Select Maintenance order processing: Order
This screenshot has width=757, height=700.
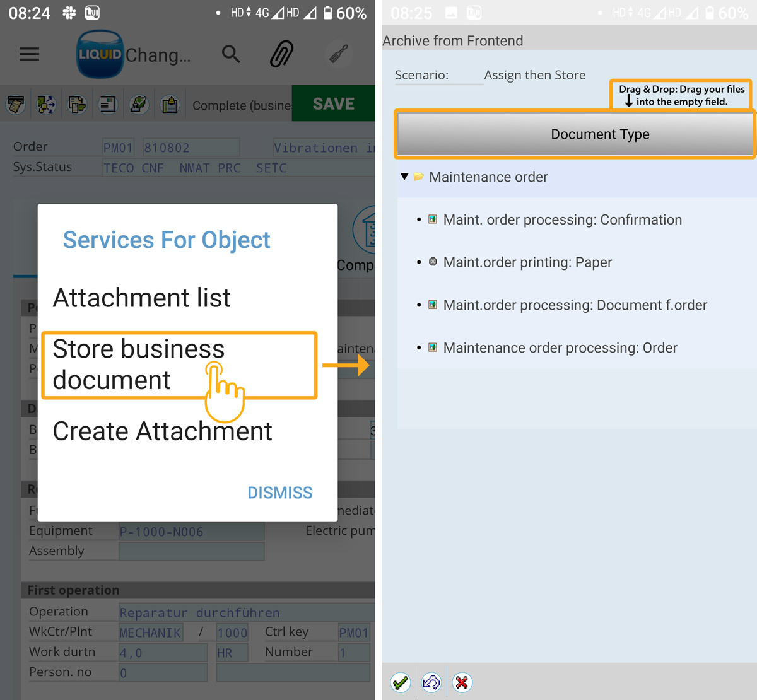(560, 348)
